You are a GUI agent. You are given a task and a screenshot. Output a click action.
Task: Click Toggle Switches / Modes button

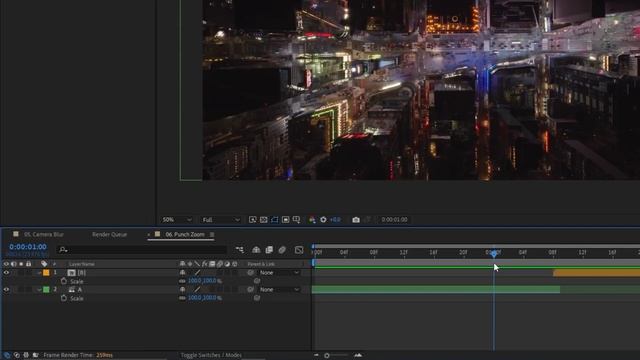click(211, 355)
